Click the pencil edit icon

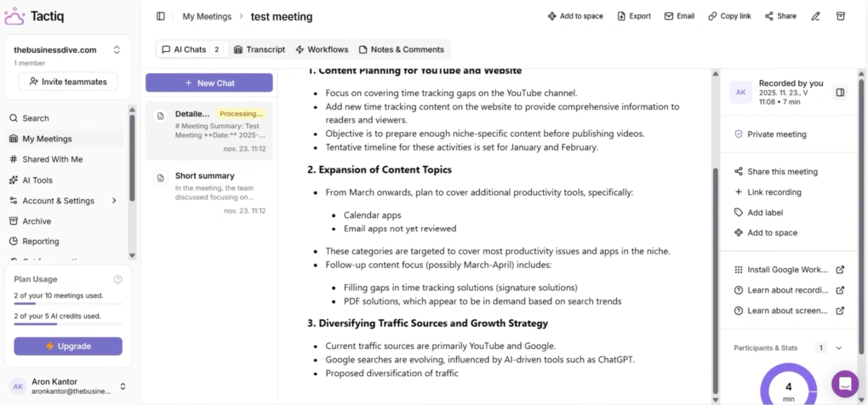(x=815, y=17)
